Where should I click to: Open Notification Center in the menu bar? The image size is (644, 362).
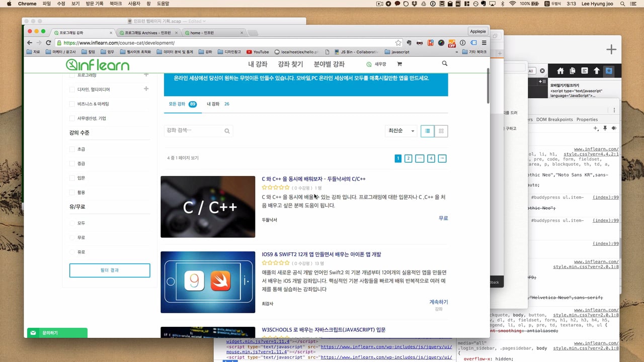point(632,4)
